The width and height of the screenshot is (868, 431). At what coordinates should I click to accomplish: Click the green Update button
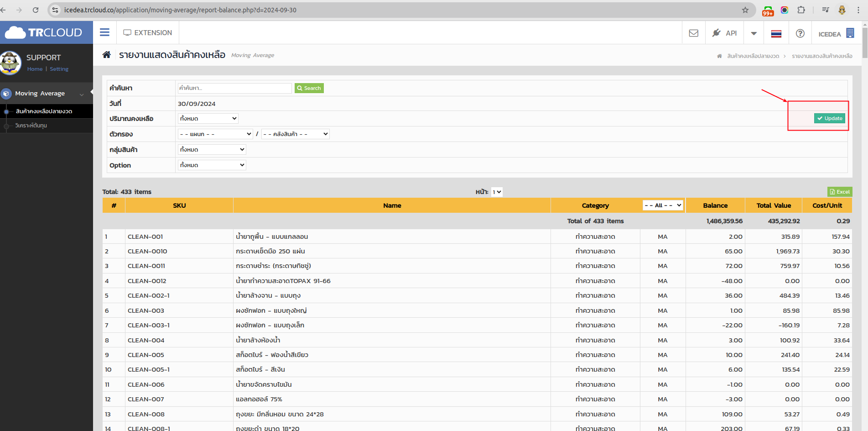click(830, 118)
